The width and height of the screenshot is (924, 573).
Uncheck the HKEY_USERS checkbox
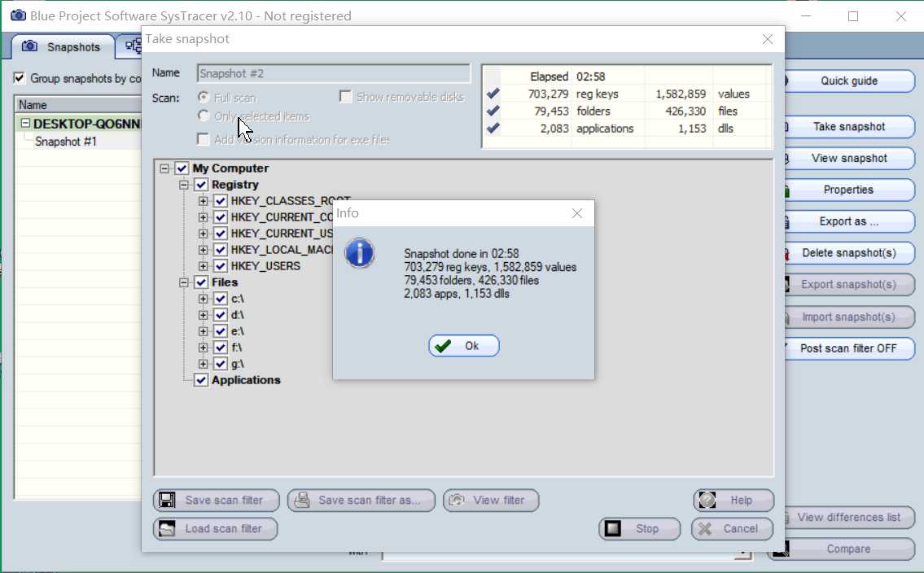pos(221,266)
